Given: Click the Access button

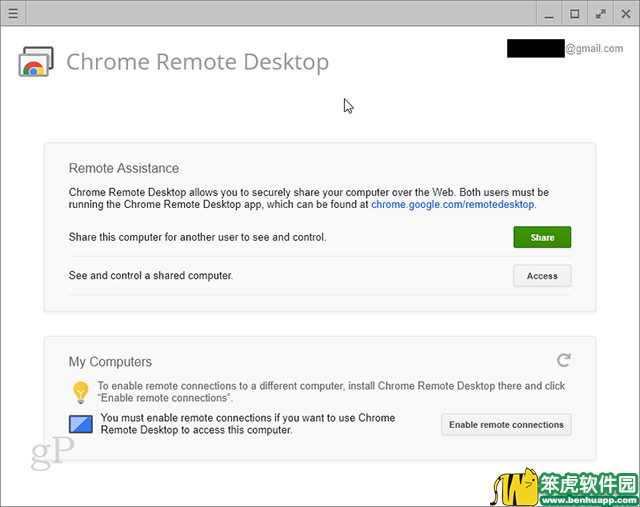Looking at the screenshot, I should pyautogui.click(x=542, y=276).
